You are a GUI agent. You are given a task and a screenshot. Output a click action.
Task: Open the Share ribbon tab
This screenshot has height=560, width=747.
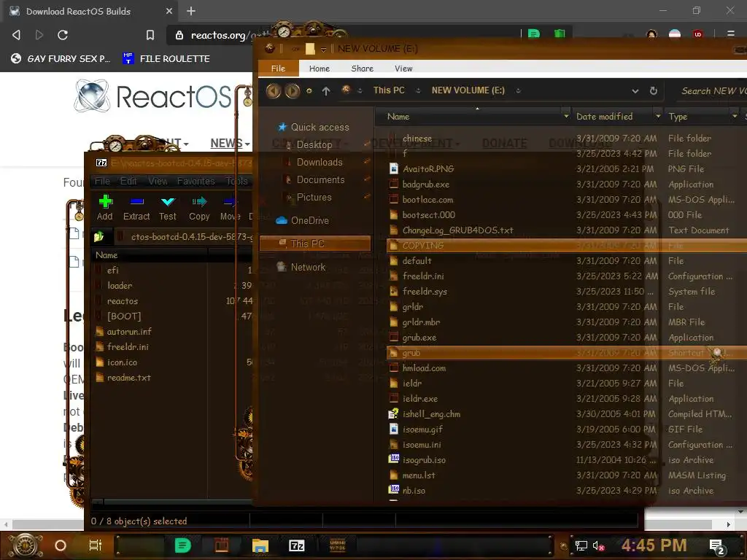[362, 69]
